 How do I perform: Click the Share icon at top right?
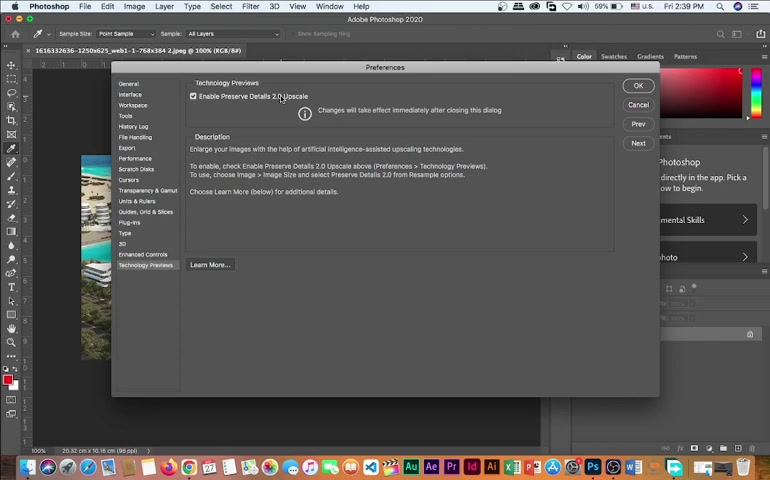tap(760, 34)
